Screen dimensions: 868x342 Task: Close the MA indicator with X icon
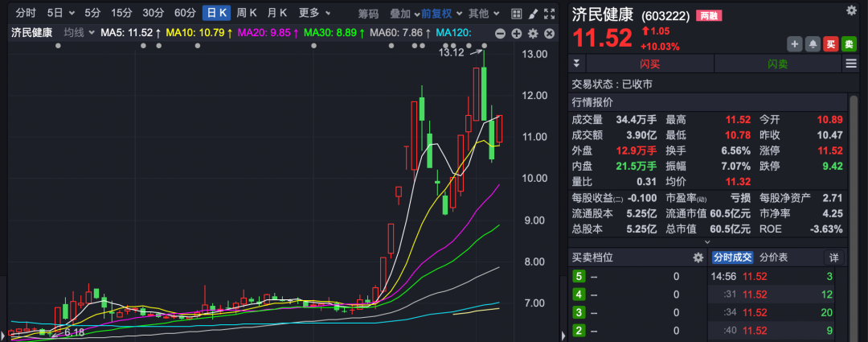(x=550, y=33)
